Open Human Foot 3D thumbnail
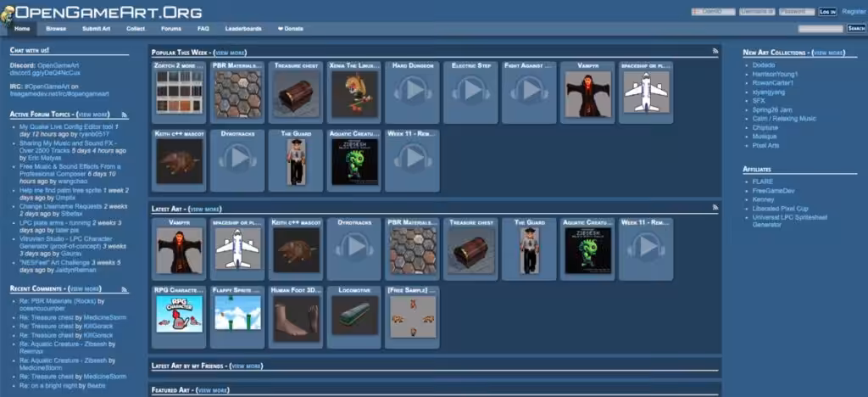 click(x=296, y=318)
